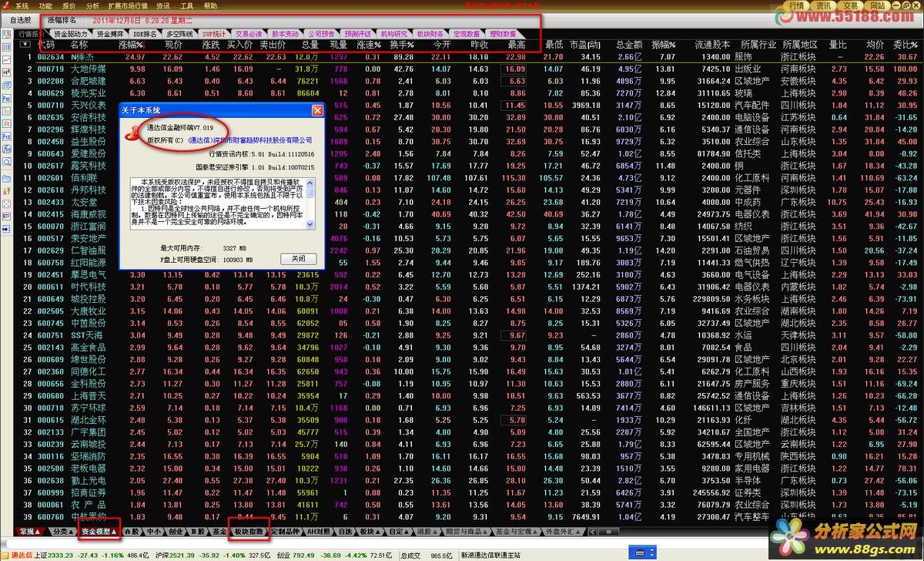Viewport: 924px width, 561px height.
Task: Sort by the 总金额 column header
Action: 629,45
